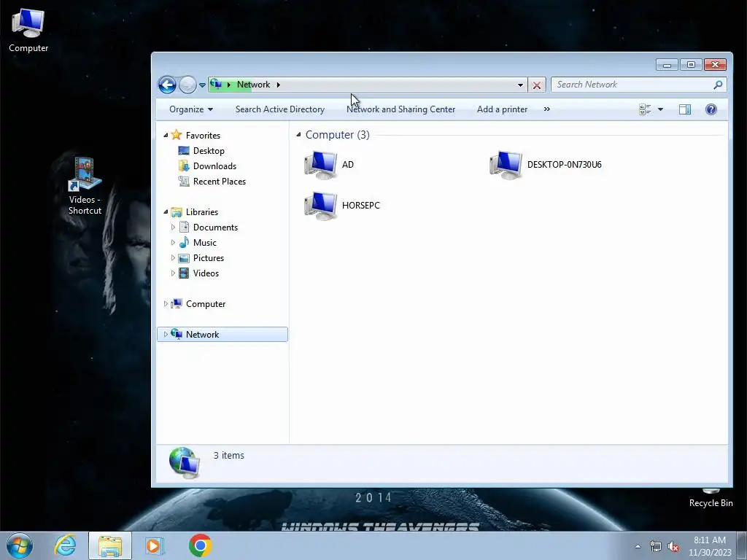
Task: Click Search Active Directory
Action: (x=279, y=109)
